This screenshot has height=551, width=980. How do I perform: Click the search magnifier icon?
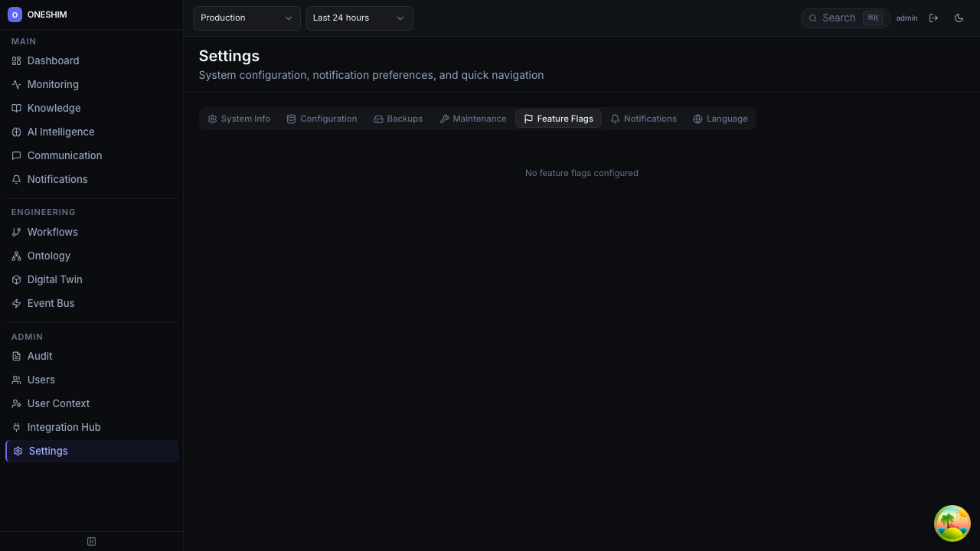click(813, 18)
